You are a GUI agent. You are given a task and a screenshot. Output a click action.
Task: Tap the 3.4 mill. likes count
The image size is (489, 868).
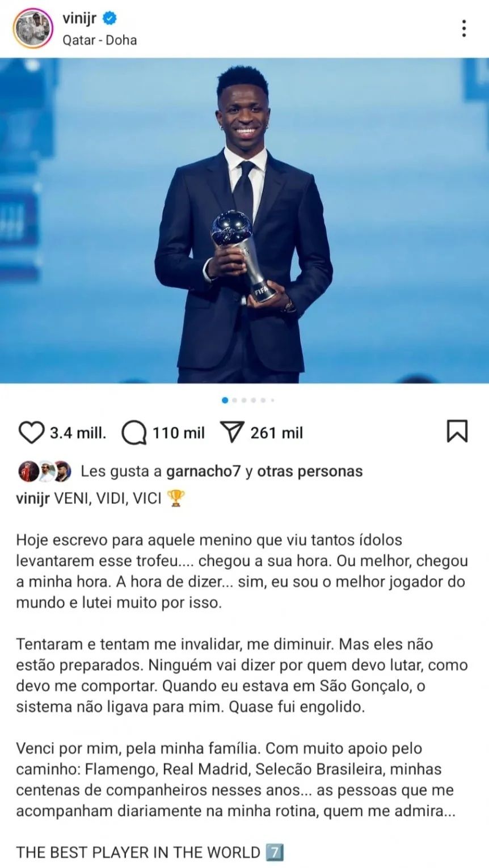[78, 433]
